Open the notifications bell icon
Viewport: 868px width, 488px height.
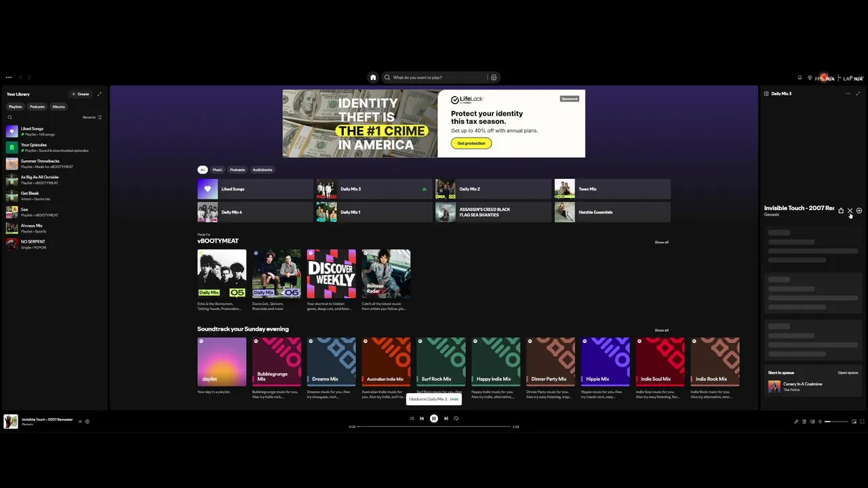[800, 78]
